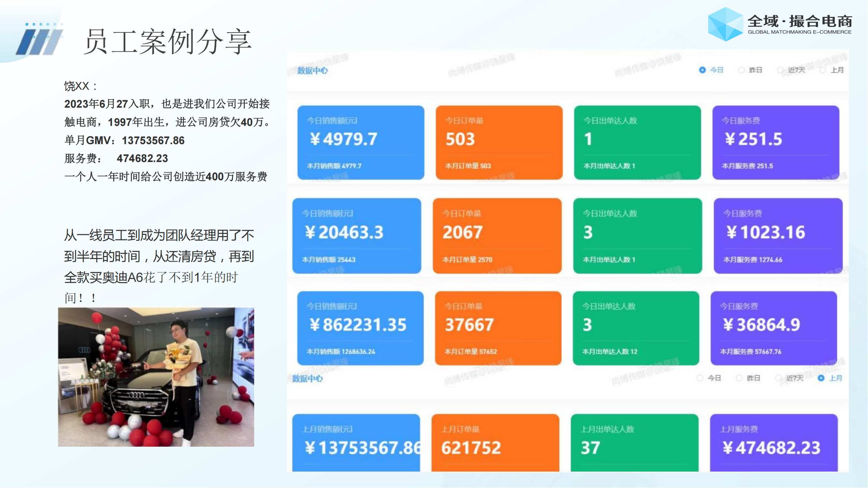The height and width of the screenshot is (488, 868).
Task: Click the ¥13753567.86 last-month sales card
Action: click(x=356, y=443)
